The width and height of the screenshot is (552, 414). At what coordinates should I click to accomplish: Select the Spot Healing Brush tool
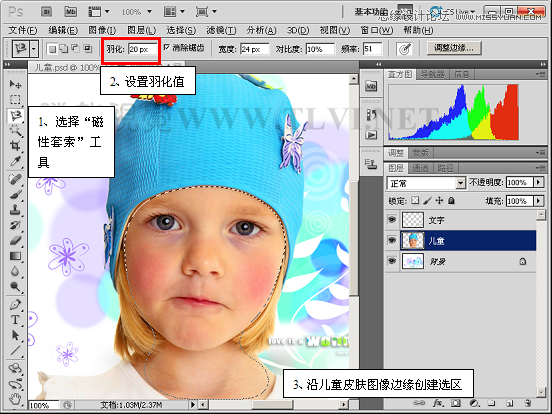click(15, 179)
